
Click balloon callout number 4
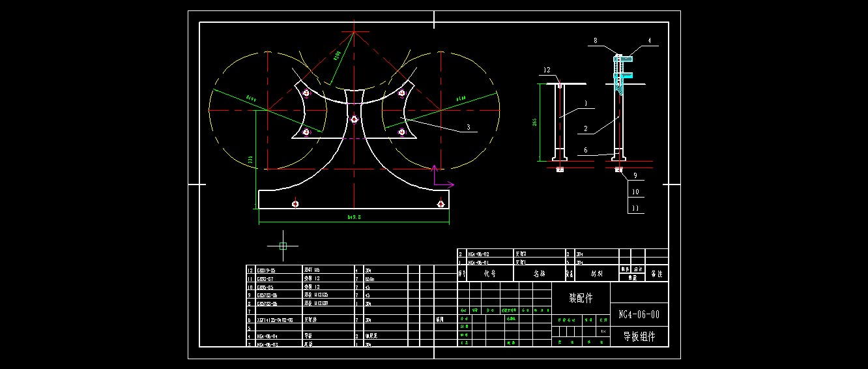pos(649,40)
